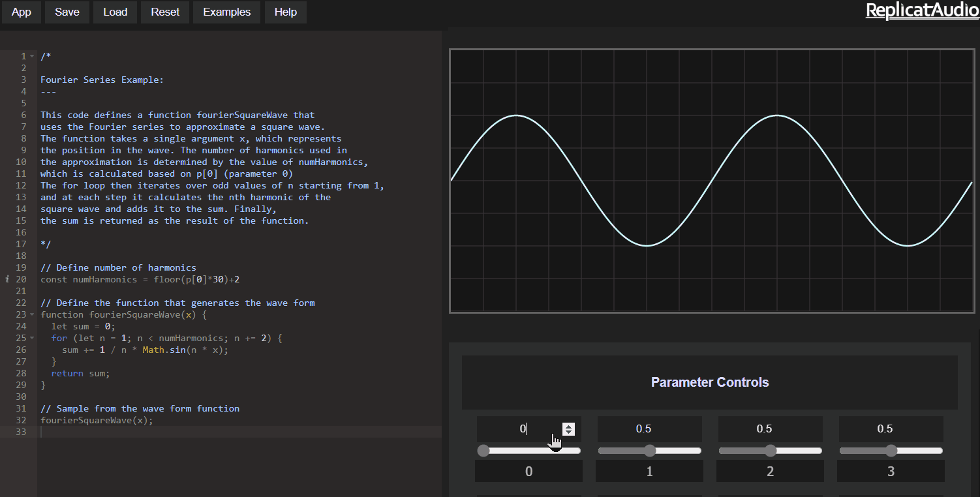Click line number 20 in the gutter
Image resolution: width=980 pixels, height=497 pixels.
pyautogui.click(x=20, y=279)
